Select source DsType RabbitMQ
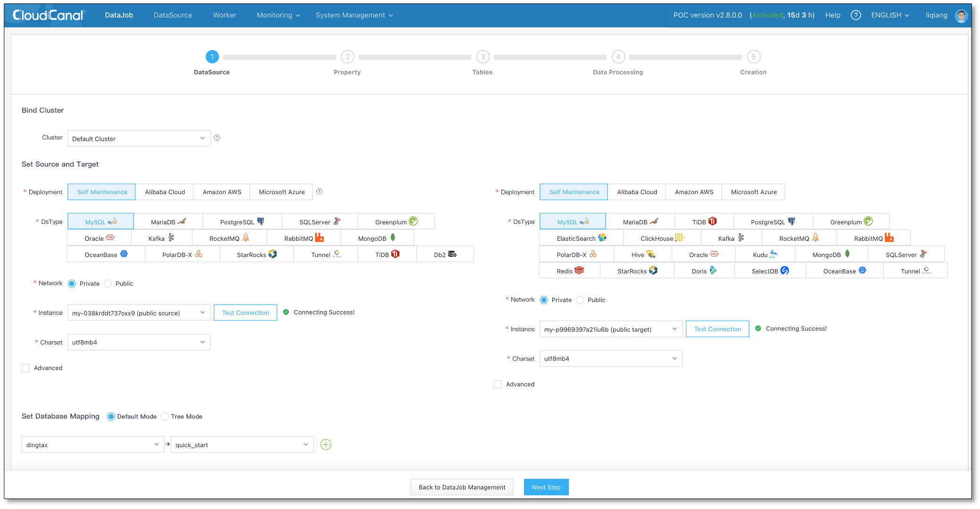The height and width of the screenshot is (509, 980). point(304,238)
